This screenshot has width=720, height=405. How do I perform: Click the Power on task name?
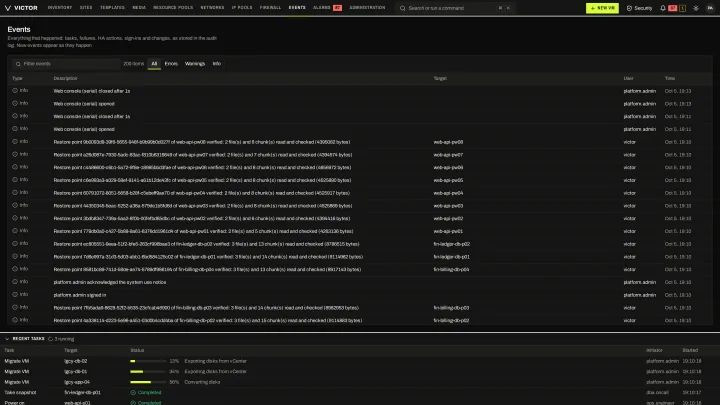(14, 403)
